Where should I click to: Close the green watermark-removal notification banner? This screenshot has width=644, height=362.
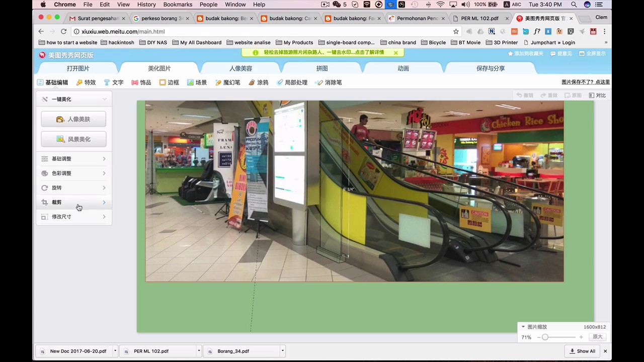pyautogui.click(x=396, y=52)
